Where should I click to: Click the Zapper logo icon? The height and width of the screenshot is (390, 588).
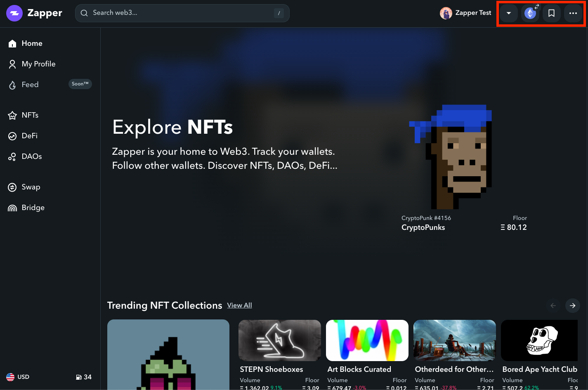tap(14, 13)
